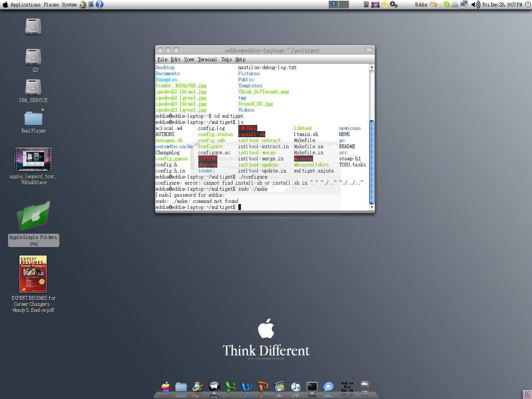Select the EXPERT RESUMES pdf thumbnail
This screenshot has width=532, height=399.
(x=33, y=274)
